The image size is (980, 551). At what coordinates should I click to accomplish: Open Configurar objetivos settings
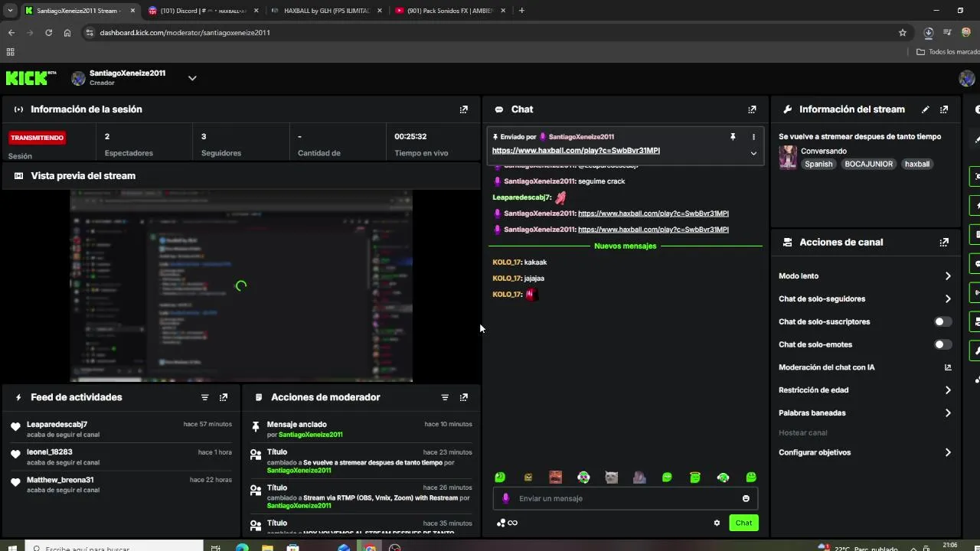[x=864, y=453]
